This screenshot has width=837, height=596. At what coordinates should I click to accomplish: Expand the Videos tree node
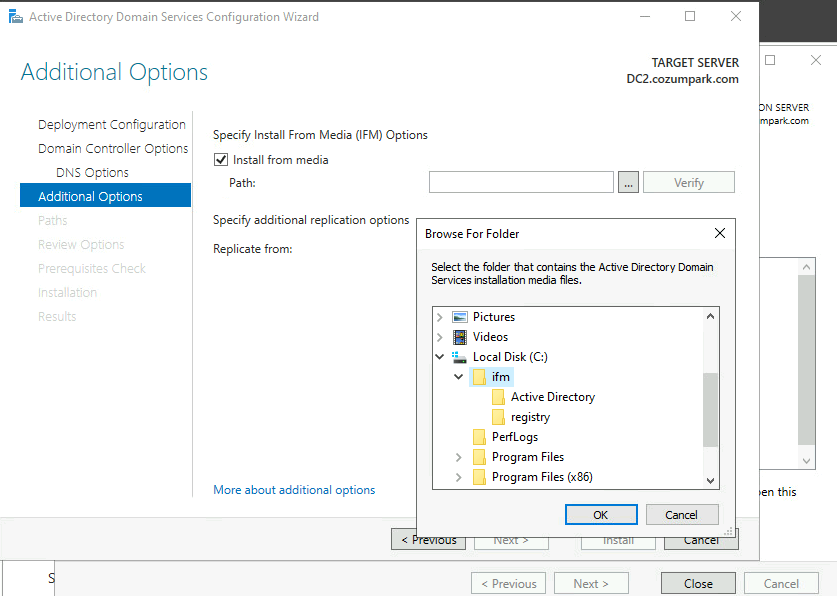pyautogui.click(x=440, y=337)
